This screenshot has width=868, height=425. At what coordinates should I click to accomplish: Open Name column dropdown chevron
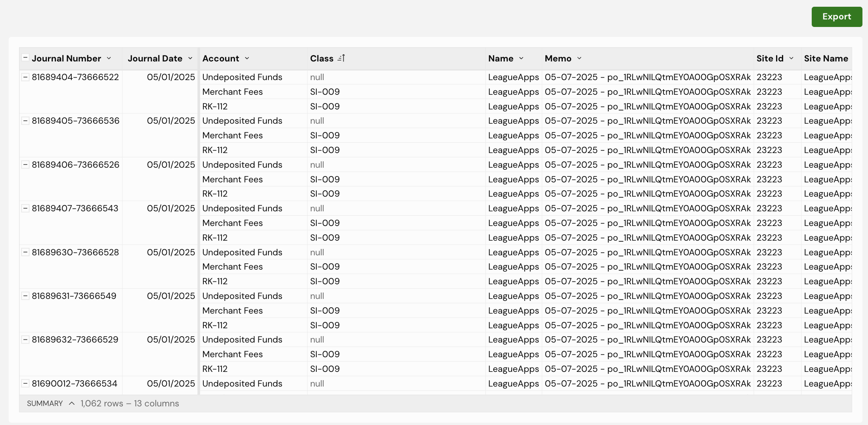tap(521, 58)
